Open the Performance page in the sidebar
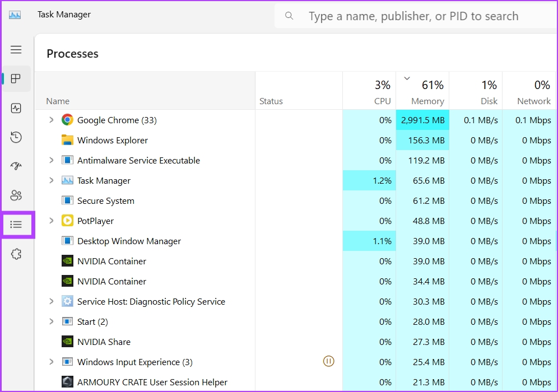 click(16, 108)
